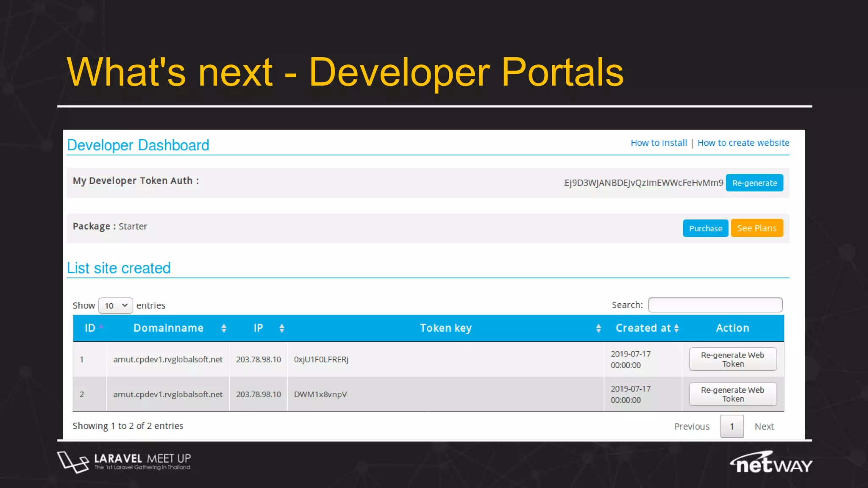The width and height of the screenshot is (868, 488).
Task: Go to Previous page
Action: point(692,427)
